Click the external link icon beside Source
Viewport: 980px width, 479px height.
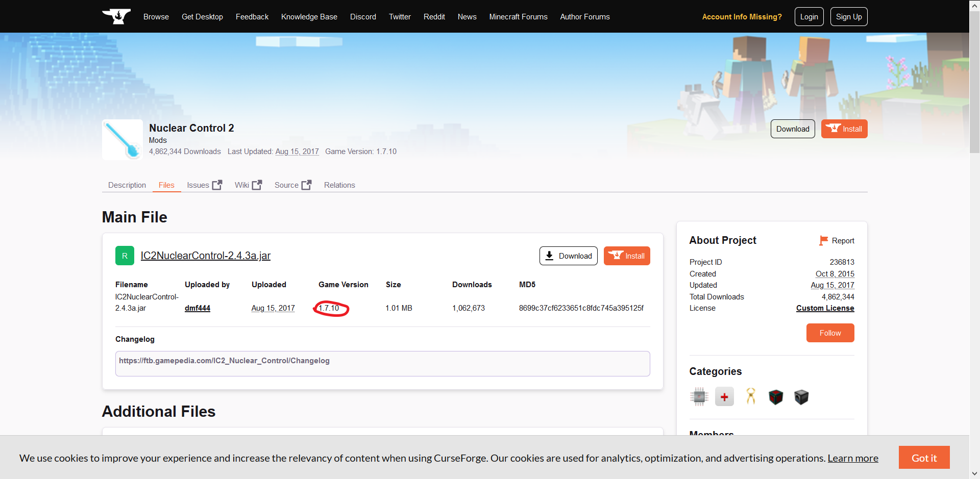pyautogui.click(x=306, y=185)
